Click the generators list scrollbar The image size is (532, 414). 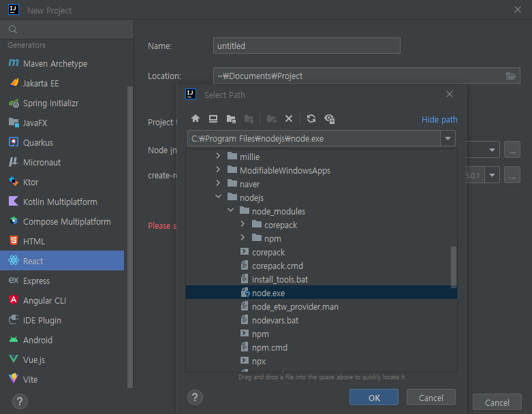click(x=130, y=238)
